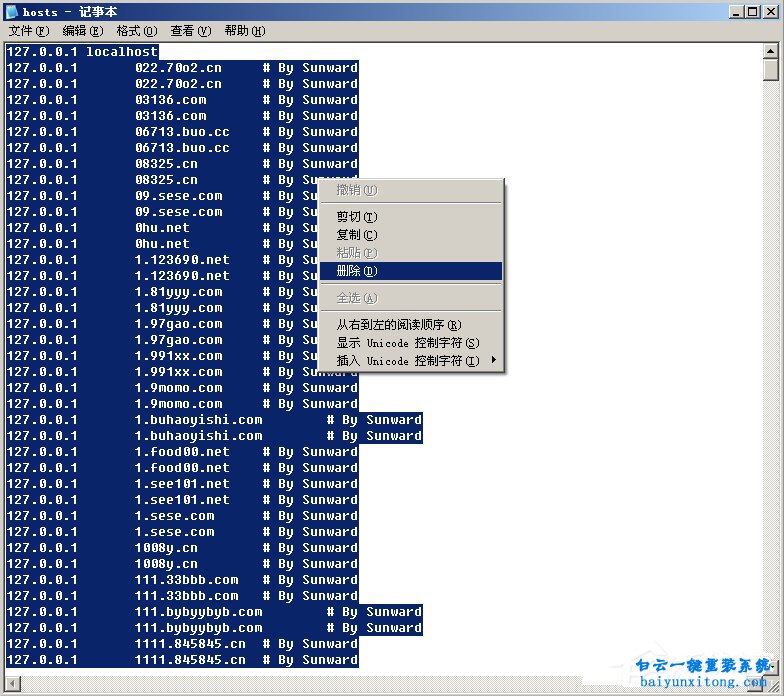Click the submenu arrow beside 插入 Unicode 控制字符
This screenshot has width=784, height=696.
click(x=494, y=361)
